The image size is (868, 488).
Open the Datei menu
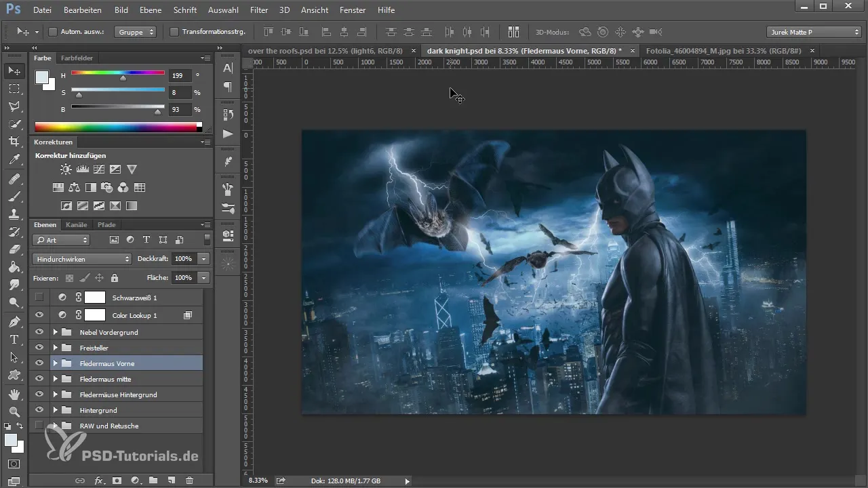pos(41,10)
